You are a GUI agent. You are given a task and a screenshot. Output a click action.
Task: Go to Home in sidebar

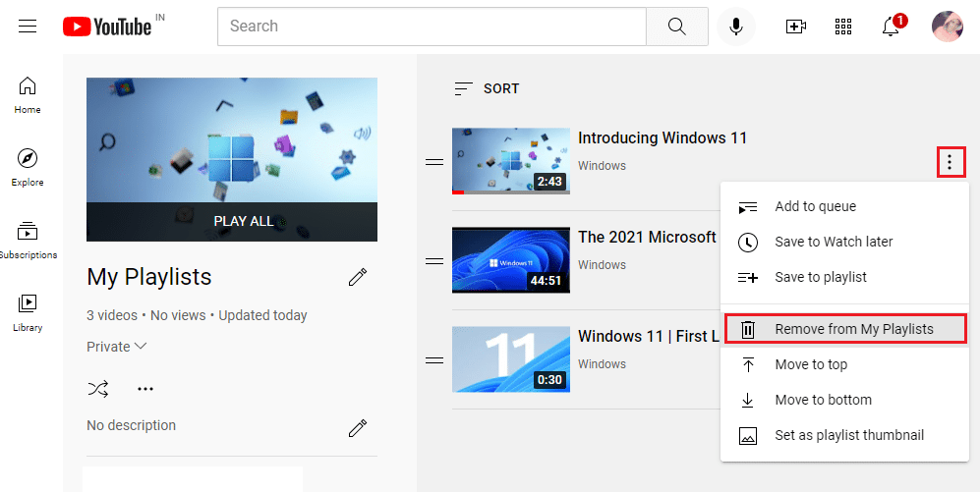(28, 95)
